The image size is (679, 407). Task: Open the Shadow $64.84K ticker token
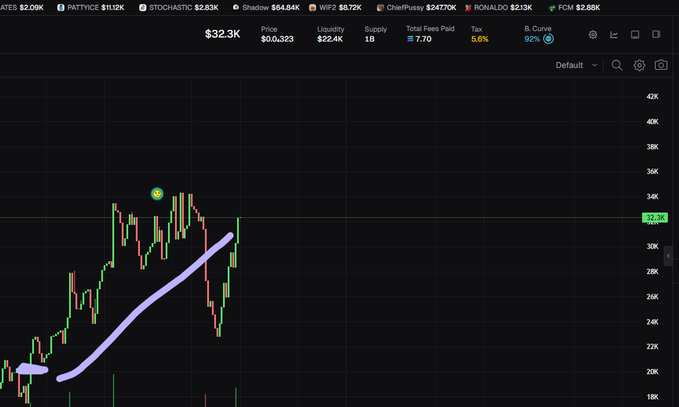tap(266, 7)
